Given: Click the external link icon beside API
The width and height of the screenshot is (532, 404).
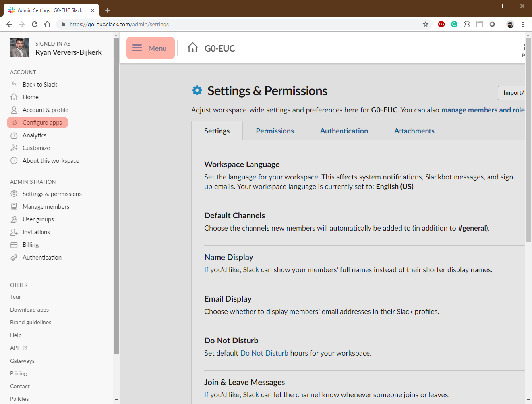Looking at the screenshot, I should [25, 348].
